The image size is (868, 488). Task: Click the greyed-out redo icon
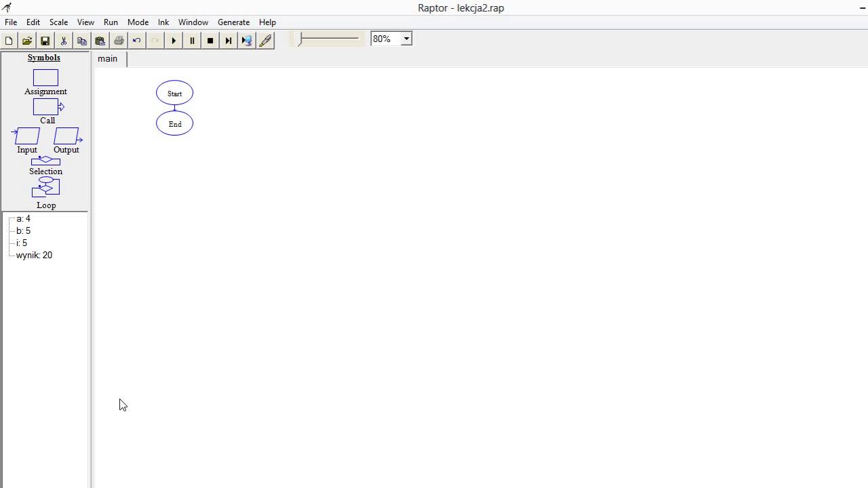coord(155,41)
